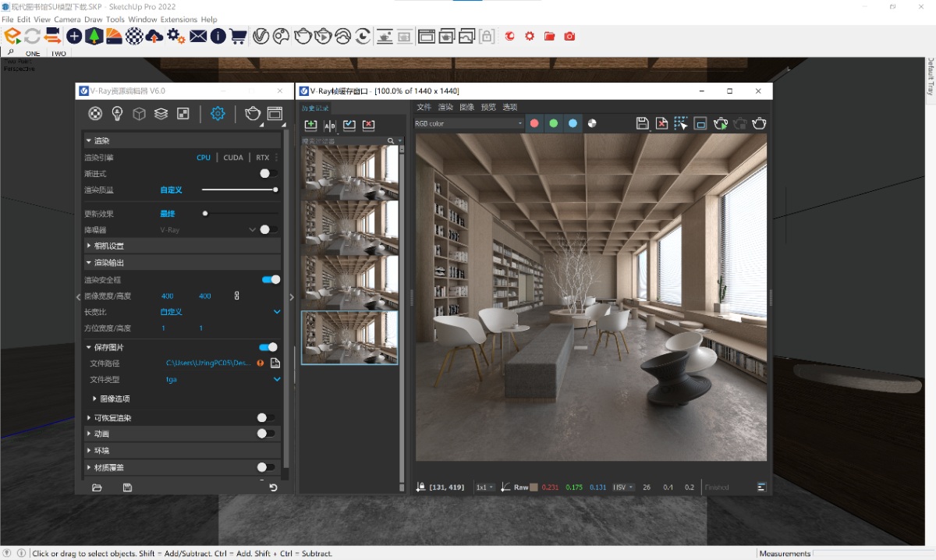Select the CUDA render engine
This screenshot has height=560, width=936.
(233, 158)
